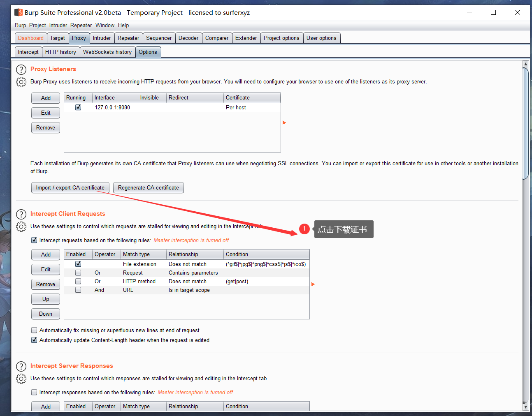Viewport: 532px width, 416px height.
Task: Open the User options tab
Action: pyautogui.click(x=321, y=38)
